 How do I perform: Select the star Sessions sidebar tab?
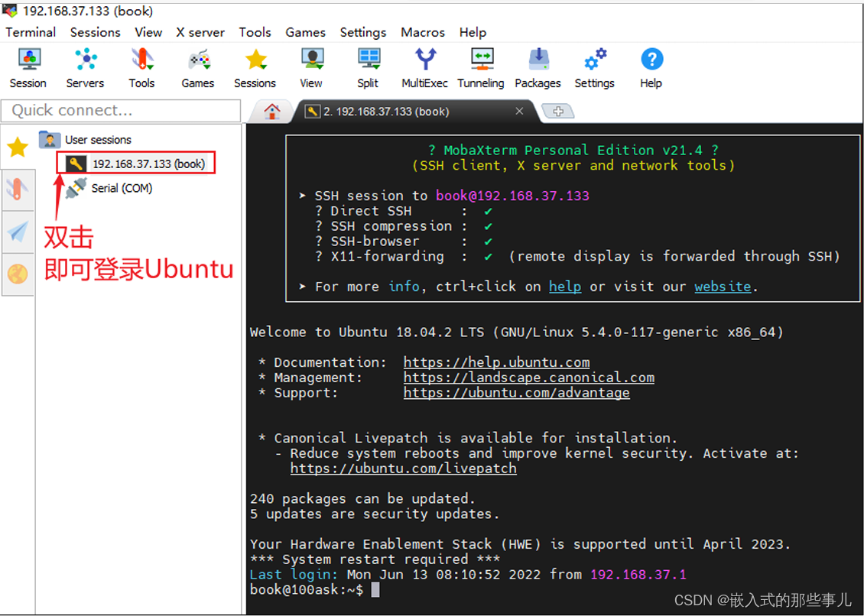[x=18, y=148]
